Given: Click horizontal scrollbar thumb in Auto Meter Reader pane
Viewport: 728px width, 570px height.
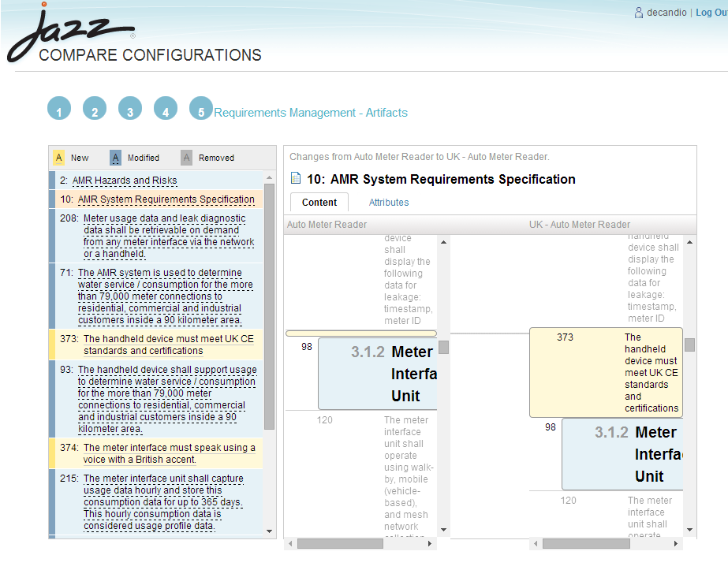Looking at the screenshot, I should tap(340, 543).
